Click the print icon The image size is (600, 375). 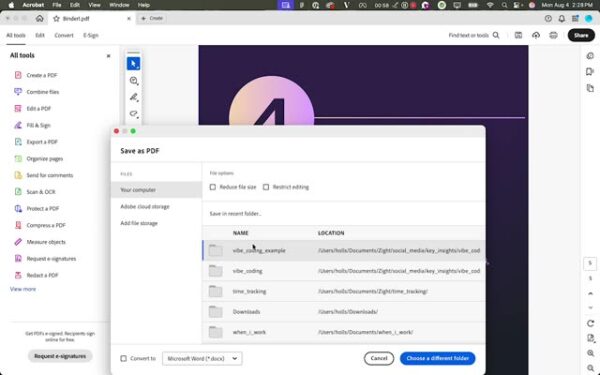pos(553,35)
